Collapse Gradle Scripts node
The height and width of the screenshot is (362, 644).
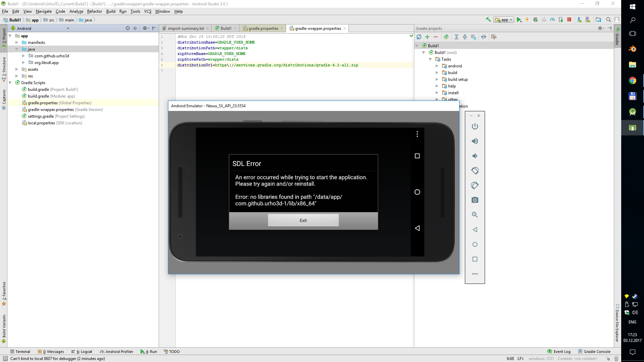[10, 83]
